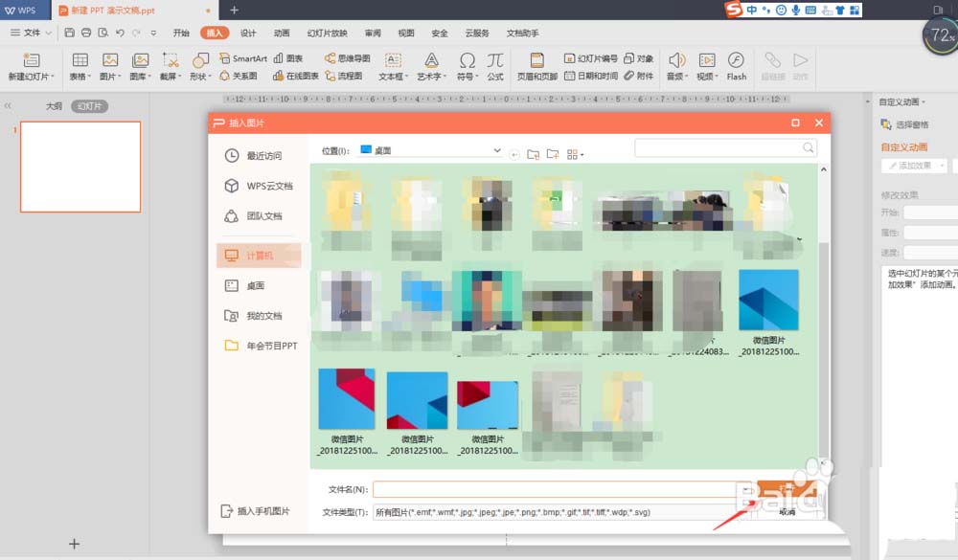Viewport: 958px width, 560px height.
Task: Add a slide with the bottom plus button
Action: 74,544
